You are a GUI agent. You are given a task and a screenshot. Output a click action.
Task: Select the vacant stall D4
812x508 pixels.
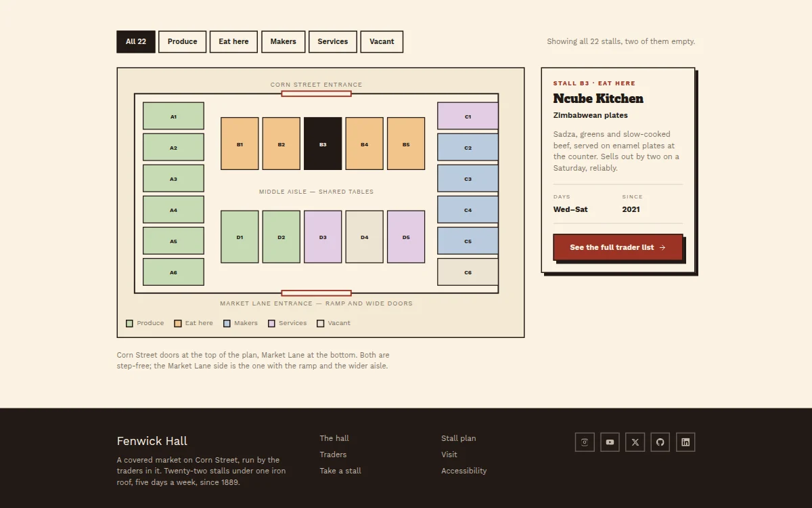click(x=365, y=237)
